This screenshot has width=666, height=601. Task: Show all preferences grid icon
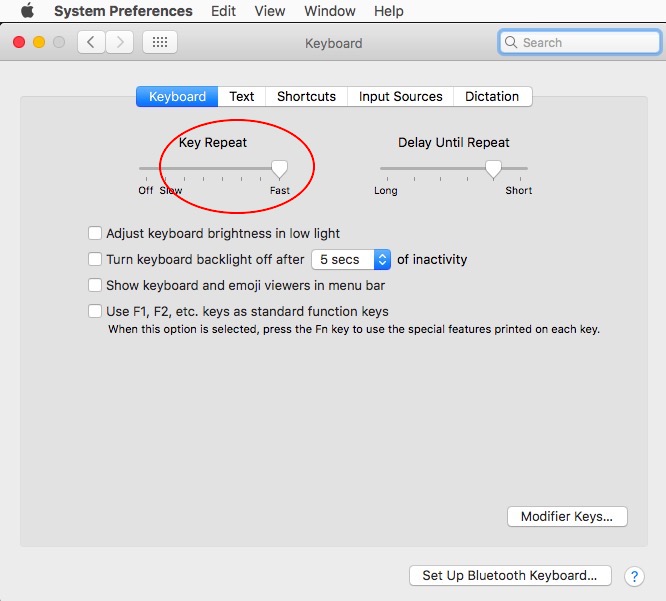160,43
